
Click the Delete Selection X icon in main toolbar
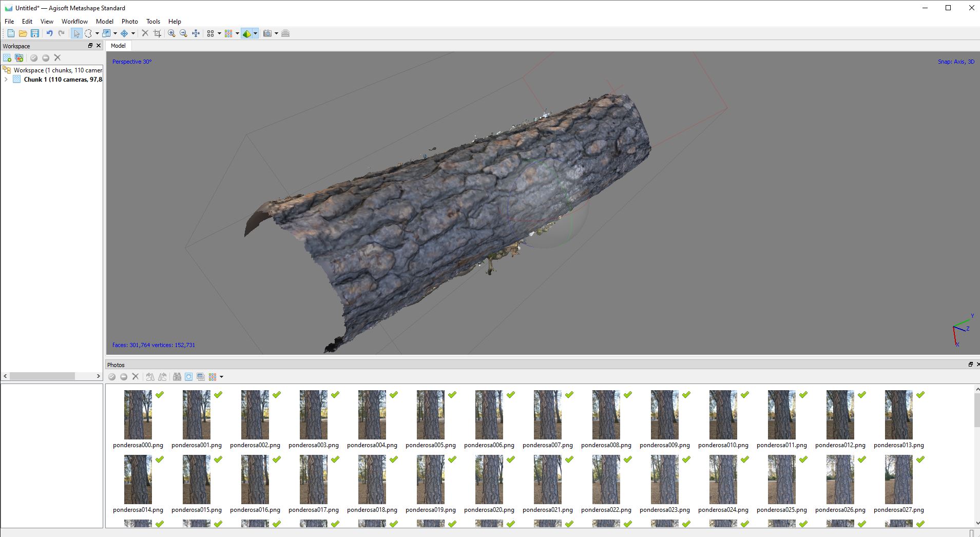click(x=145, y=33)
